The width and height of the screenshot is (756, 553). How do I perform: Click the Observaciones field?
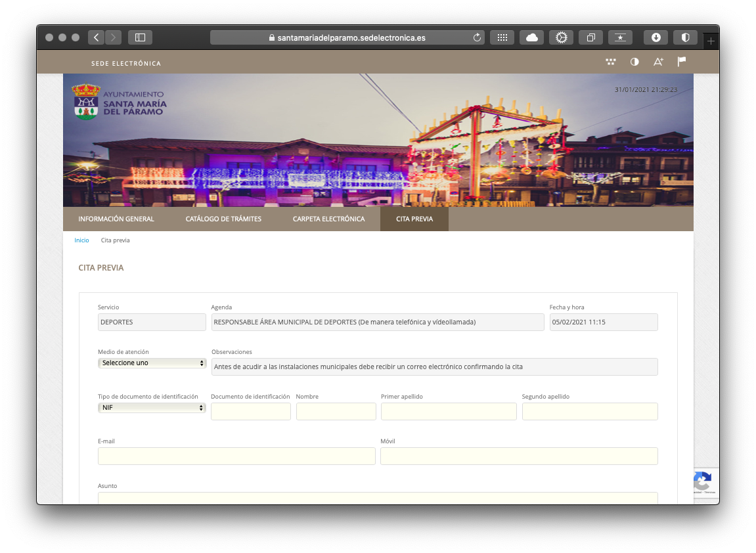click(x=434, y=367)
